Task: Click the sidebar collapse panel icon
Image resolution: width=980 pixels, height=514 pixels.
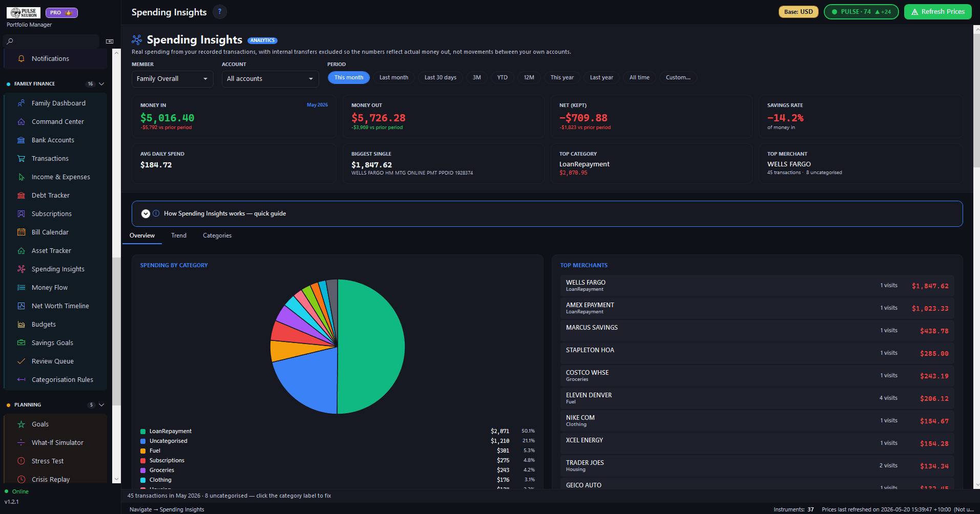Action: pos(110,41)
